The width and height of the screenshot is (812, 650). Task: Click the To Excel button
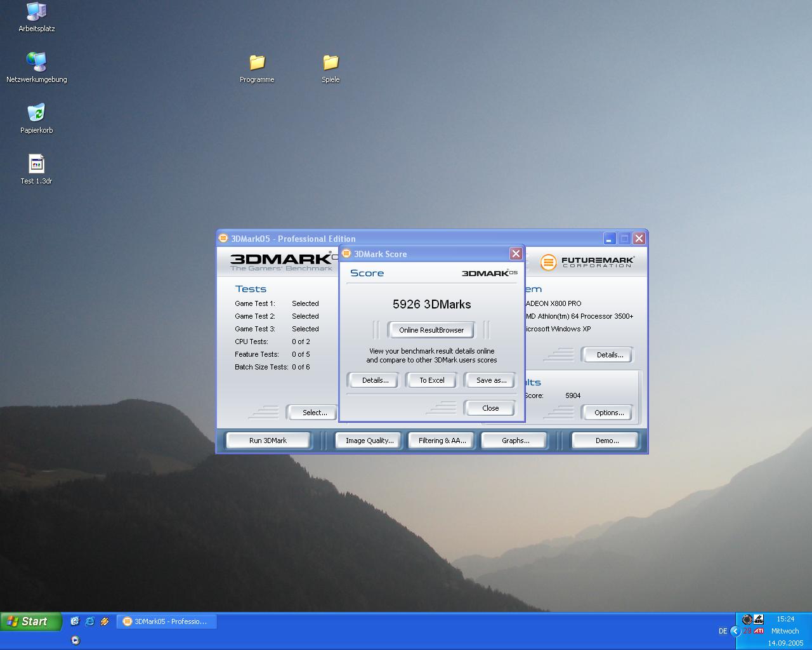point(431,380)
